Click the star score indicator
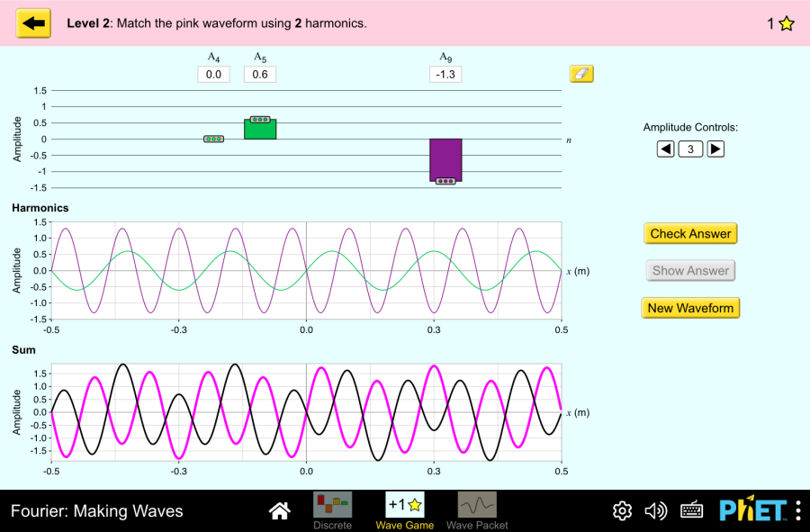This screenshot has height=532, width=810. pos(785,23)
